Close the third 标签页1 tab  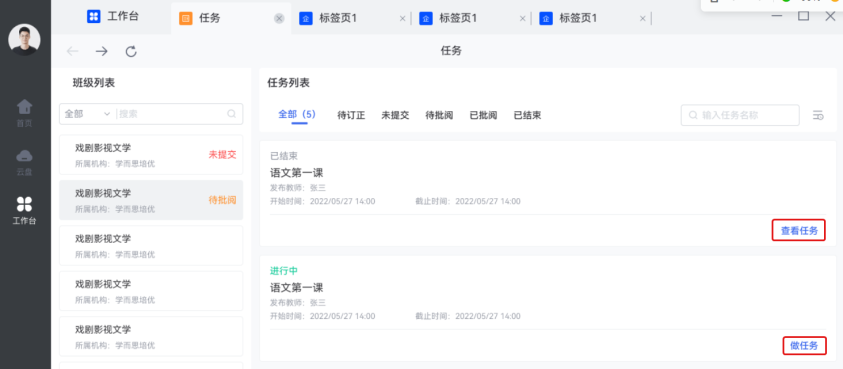(642, 19)
